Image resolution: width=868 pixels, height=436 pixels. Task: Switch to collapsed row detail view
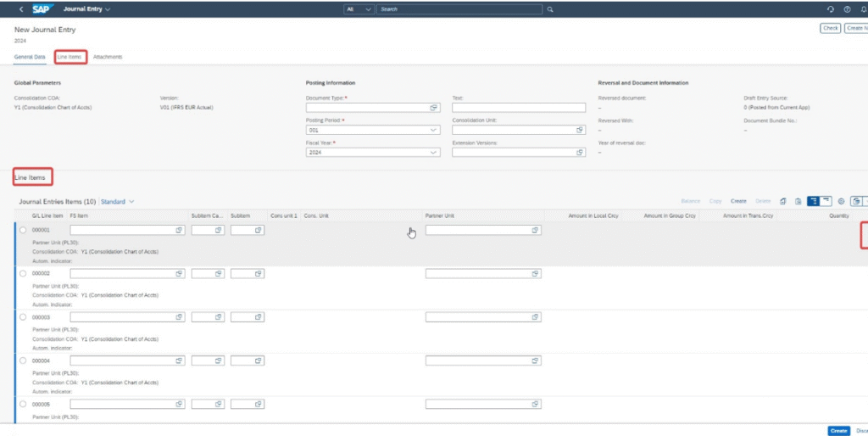[826, 201]
